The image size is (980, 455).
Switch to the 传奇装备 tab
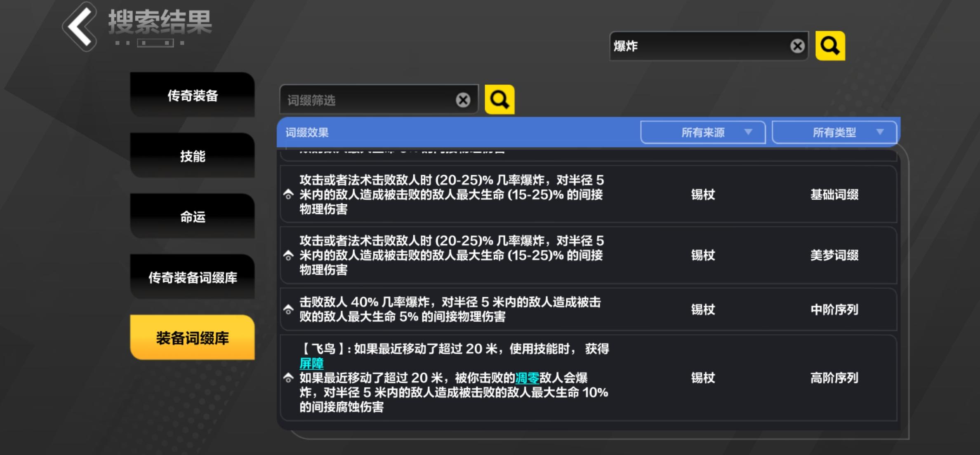[x=192, y=96]
